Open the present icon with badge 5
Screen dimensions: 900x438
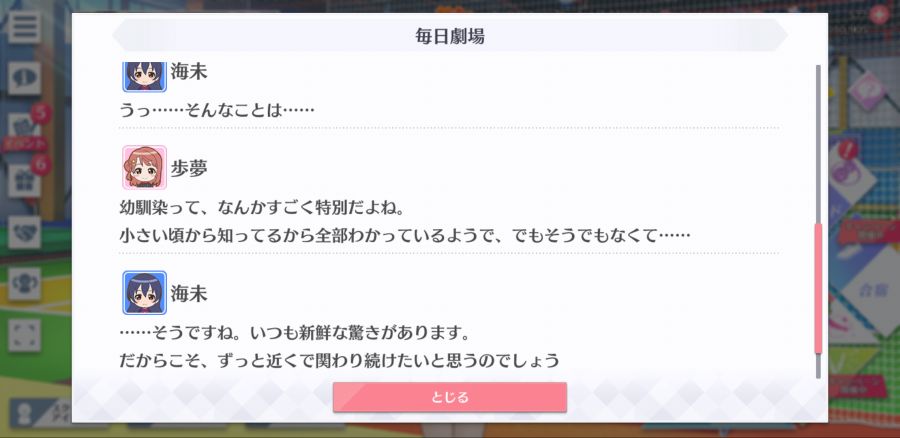(24, 129)
